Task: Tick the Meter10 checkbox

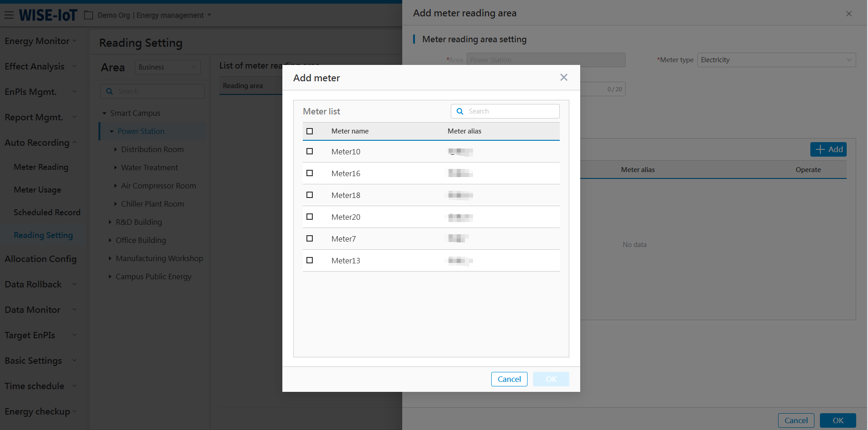Action: pos(310,151)
